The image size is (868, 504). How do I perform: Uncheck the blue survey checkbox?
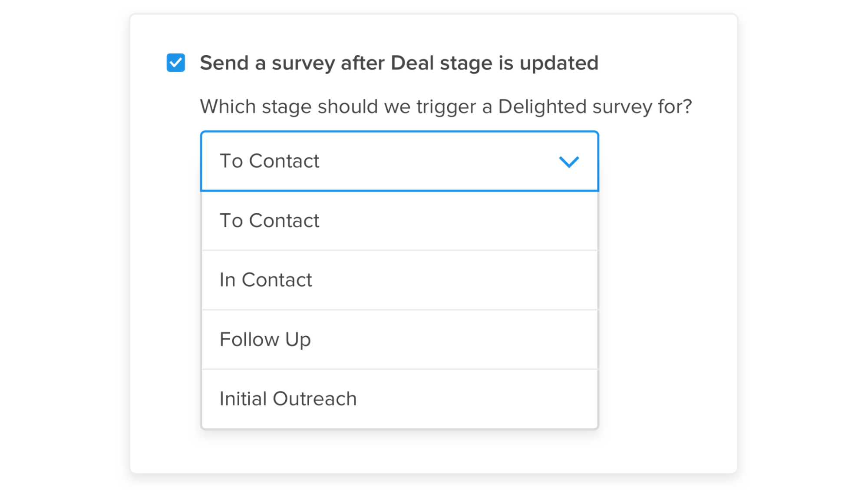point(176,63)
